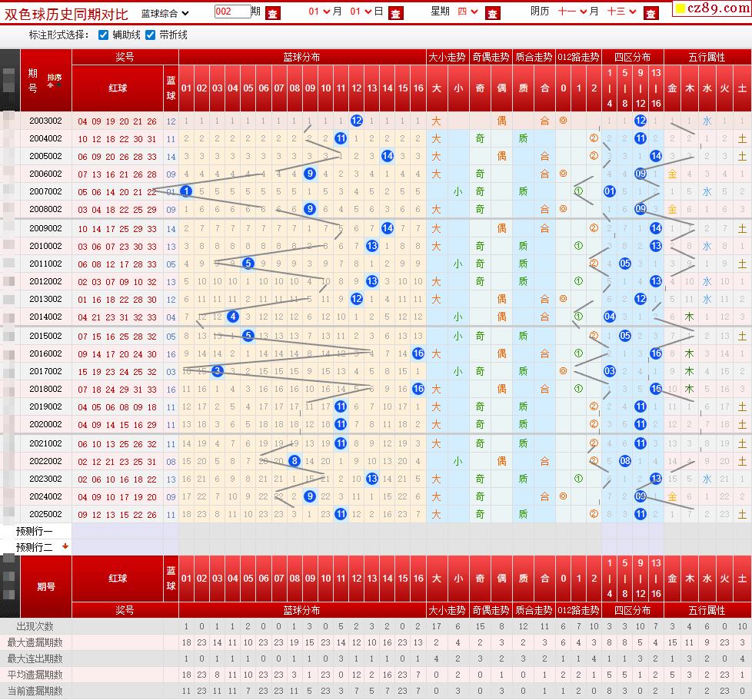752x700 pixels.
Task: Click blue ball 9 in 蓝球分布 of row 2024002
Action: [x=310, y=496]
